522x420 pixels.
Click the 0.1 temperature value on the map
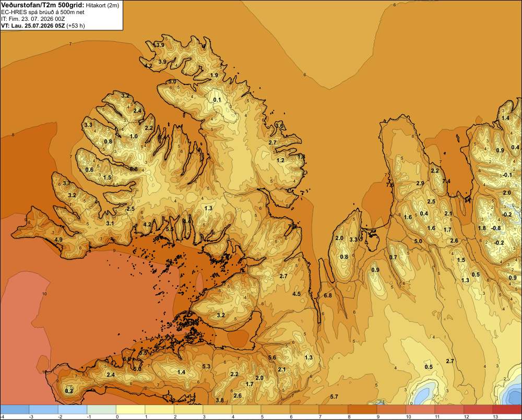pyautogui.click(x=217, y=100)
